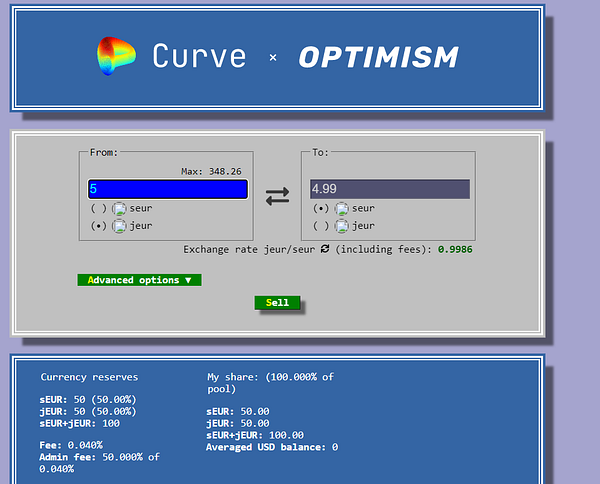Select the jeur radio button in From
The height and width of the screenshot is (484, 600).
click(98, 226)
